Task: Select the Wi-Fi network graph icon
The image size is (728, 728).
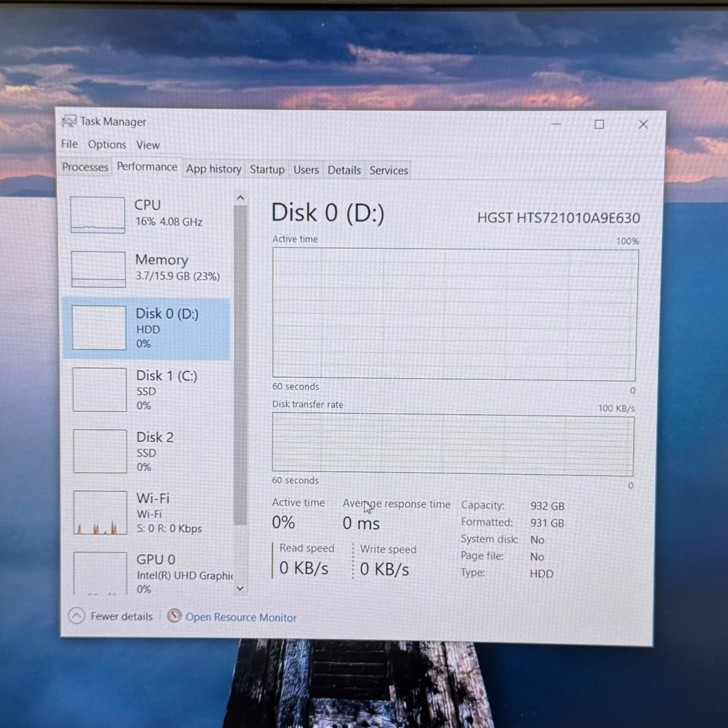Action: (x=100, y=513)
